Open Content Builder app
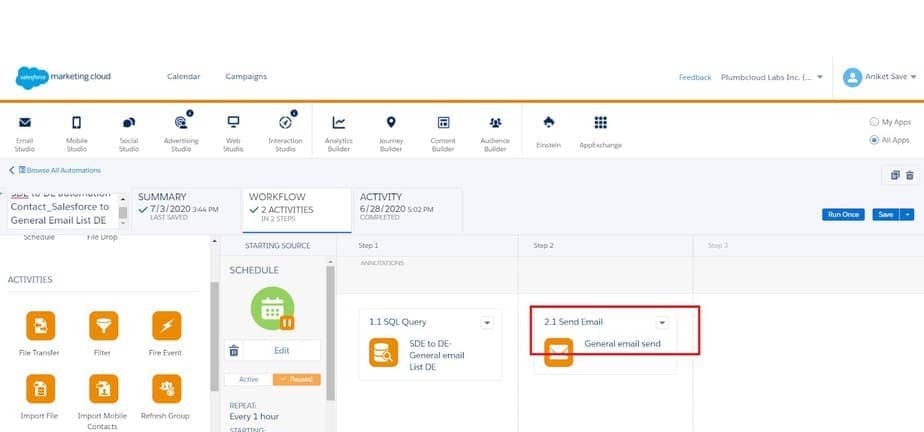Viewport: 924px width, 432px height. tap(443, 132)
